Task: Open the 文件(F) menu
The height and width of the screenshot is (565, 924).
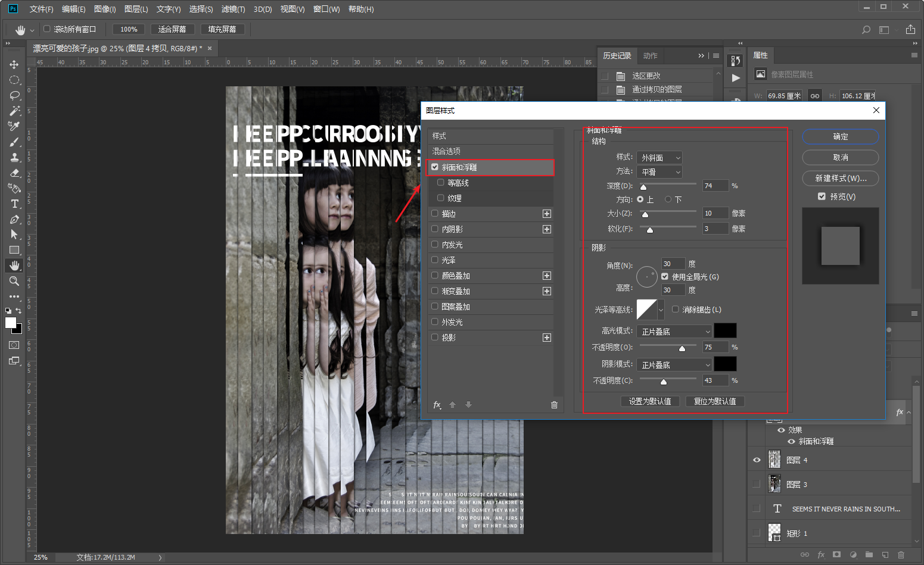Action: coord(41,10)
